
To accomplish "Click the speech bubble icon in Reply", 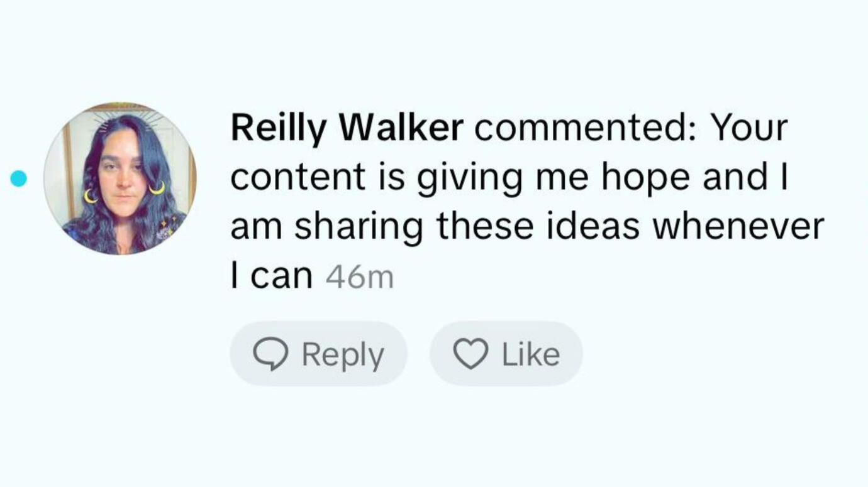I will (270, 354).
